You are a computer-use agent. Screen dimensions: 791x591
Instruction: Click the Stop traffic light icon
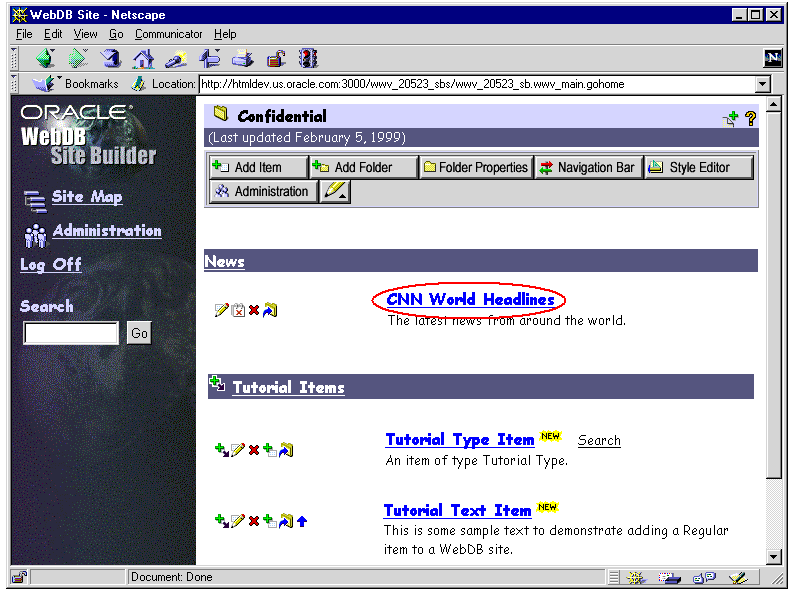(x=308, y=59)
